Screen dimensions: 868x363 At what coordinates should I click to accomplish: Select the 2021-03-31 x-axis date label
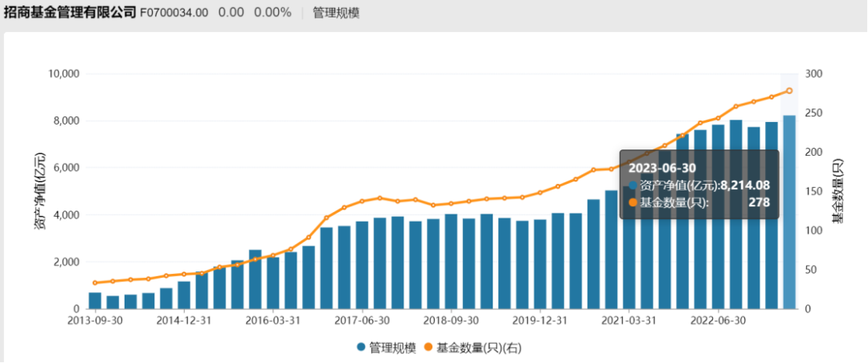click(x=627, y=320)
